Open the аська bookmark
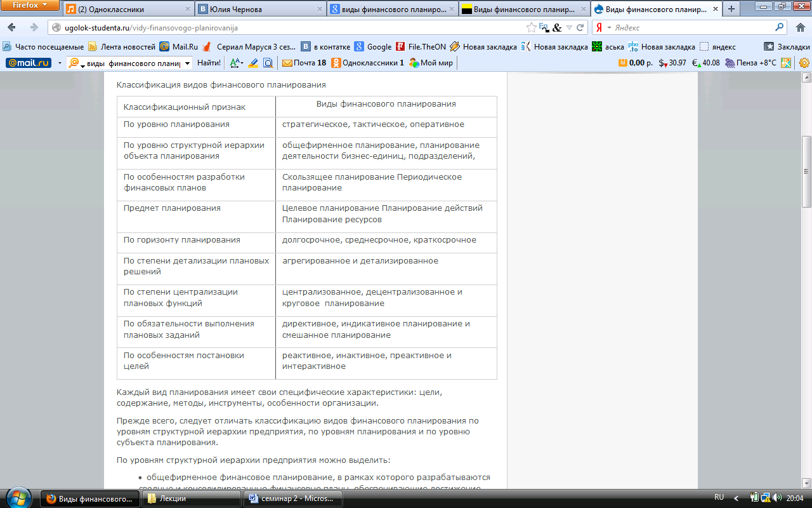Viewport: 812px width, 508px height. (x=608, y=46)
